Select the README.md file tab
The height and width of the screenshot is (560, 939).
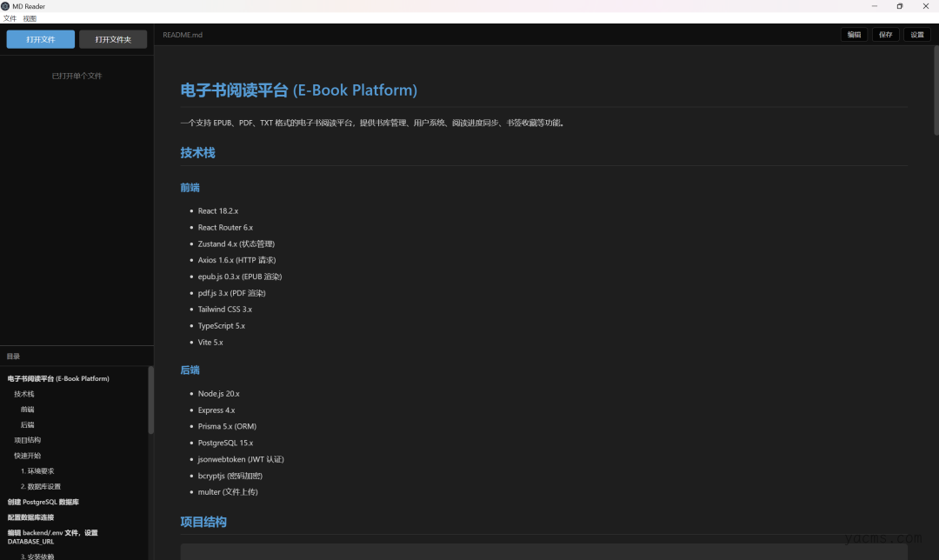[x=183, y=35]
